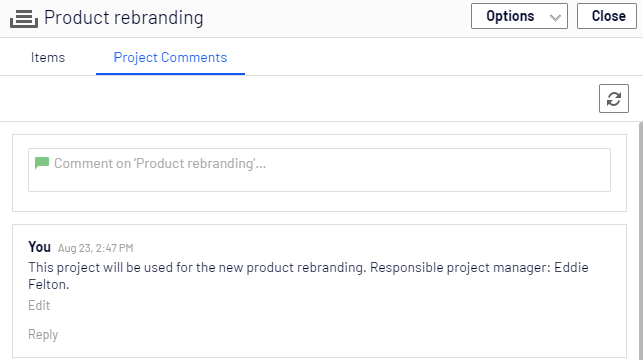Click the blank strip left of the refresh icon
This screenshot has width=643, height=360.
coord(299,98)
